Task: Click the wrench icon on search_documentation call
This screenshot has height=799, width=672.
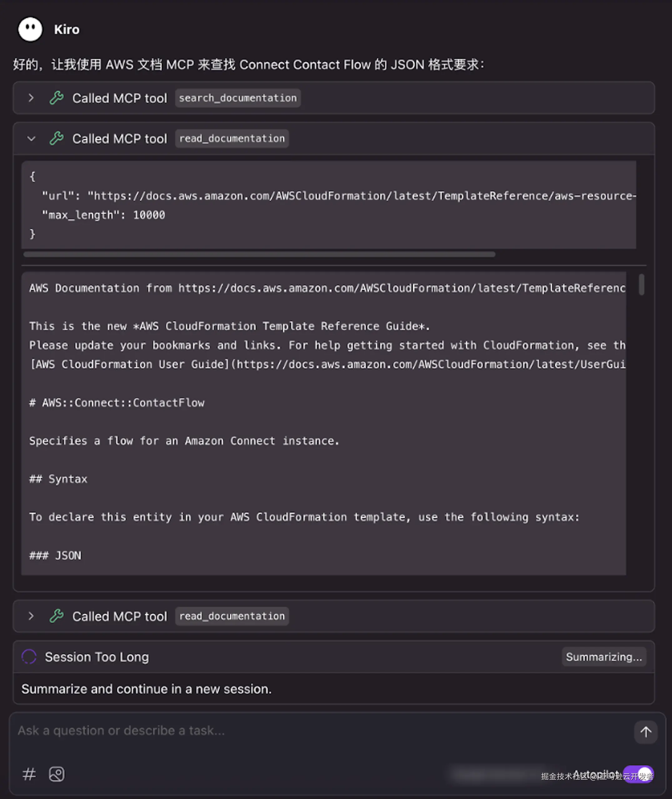Action: [x=56, y=98]
